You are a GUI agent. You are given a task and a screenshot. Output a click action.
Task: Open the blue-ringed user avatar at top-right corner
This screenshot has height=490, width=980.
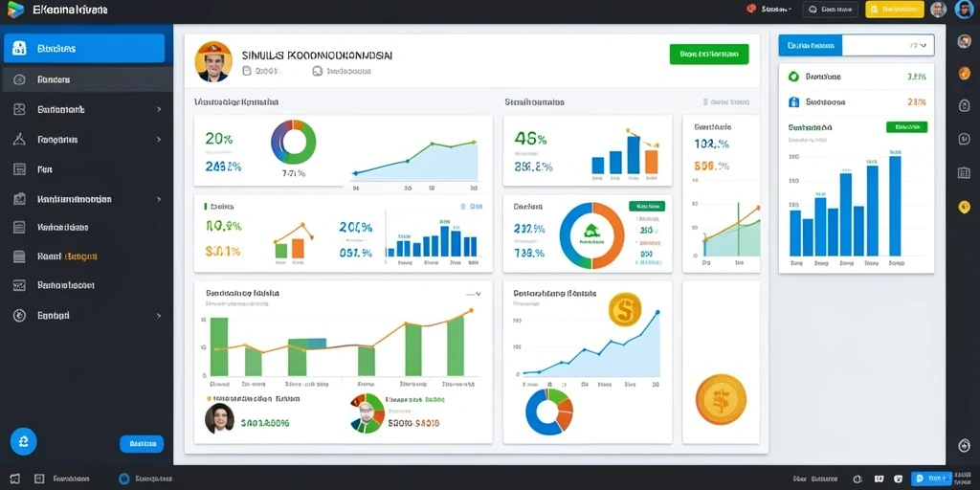click(964, 10)
